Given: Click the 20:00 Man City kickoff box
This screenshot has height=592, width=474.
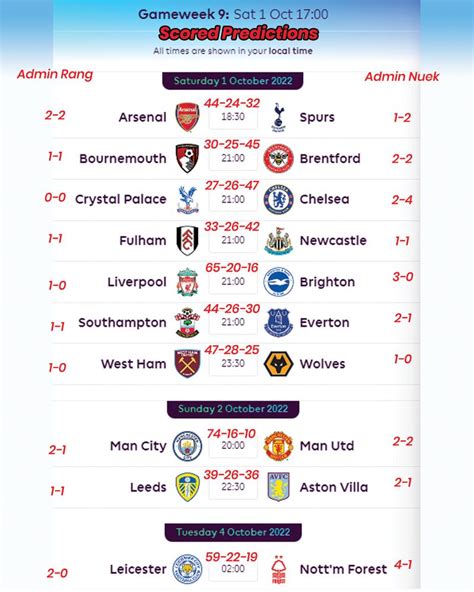Looking at the screenshot, I should point(233,446).
